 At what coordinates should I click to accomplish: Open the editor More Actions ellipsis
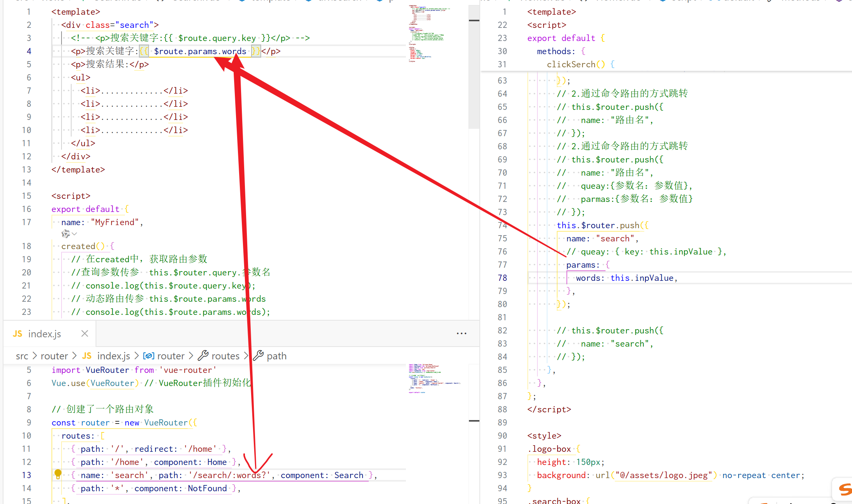coord(461,333)
